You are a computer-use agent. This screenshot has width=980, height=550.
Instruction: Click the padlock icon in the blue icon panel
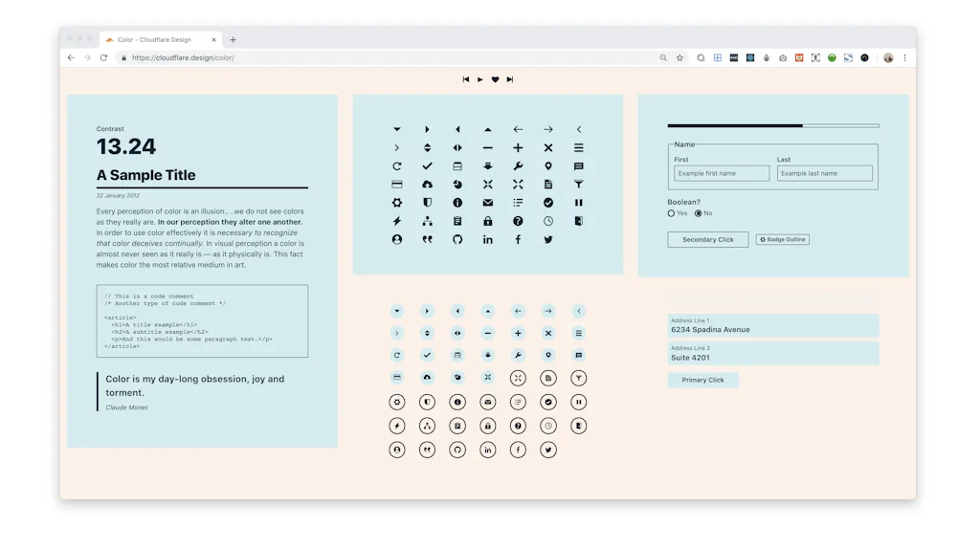pos(487,221)
